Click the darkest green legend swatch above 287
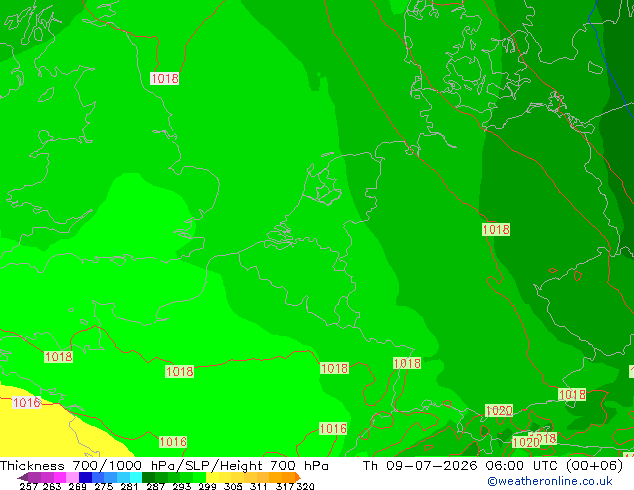The width and height of the screenshot is (634, 490). pyautogui.click(x=148, y=477)
